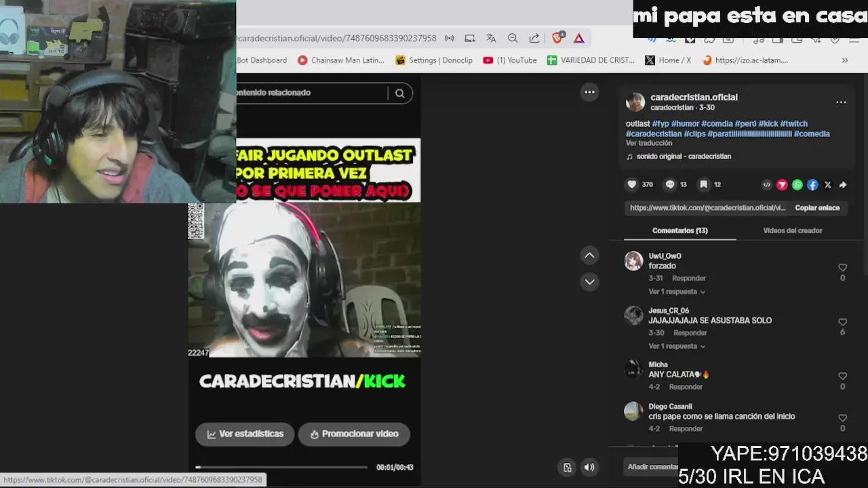868x488 pixels.
Task: Click Responder under Jesus_CR_06 comment
Action: coord(690,333)
